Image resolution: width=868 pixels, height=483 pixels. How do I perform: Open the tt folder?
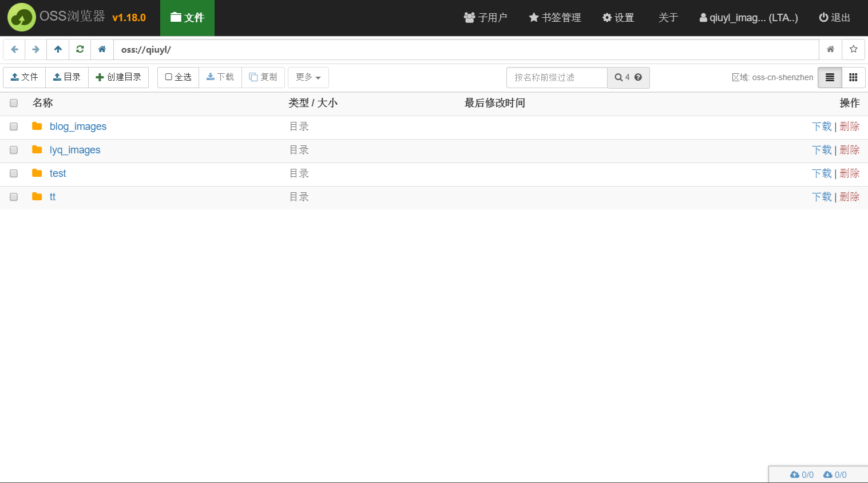click(53, 197)
